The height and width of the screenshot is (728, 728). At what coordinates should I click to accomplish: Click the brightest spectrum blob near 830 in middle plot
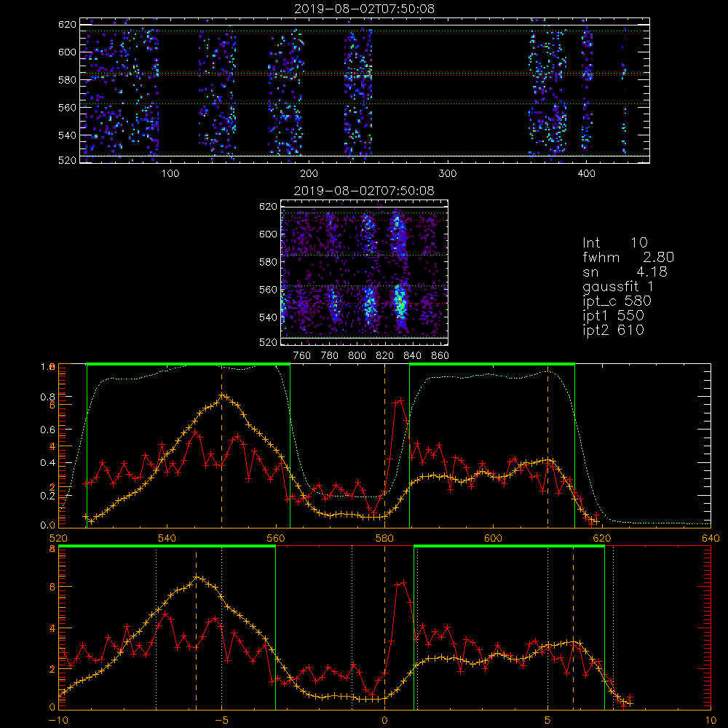(400, 303)
